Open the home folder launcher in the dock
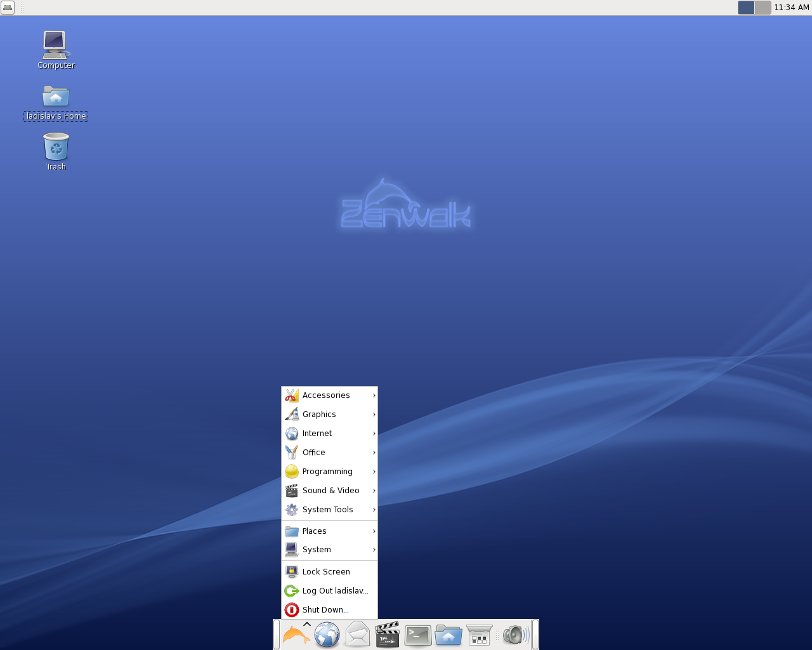This screenshot has height=650, width=812. tap(449, 634)
